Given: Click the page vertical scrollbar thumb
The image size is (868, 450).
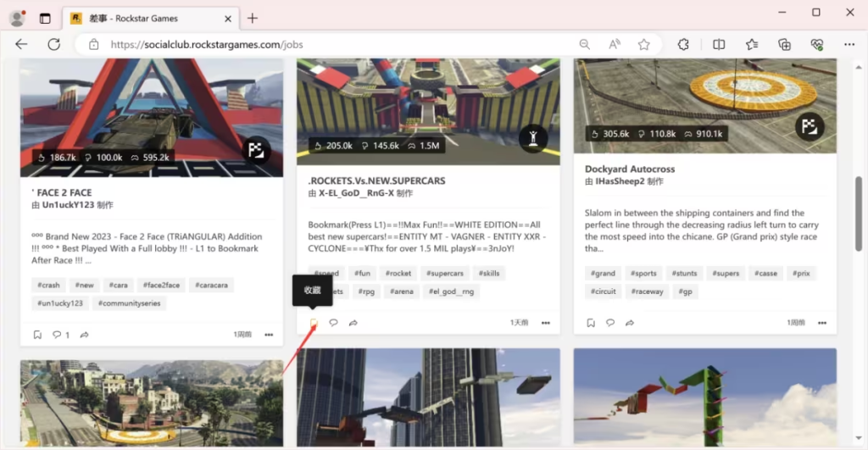Looking at the screenshot, I should tap(859, 214).
